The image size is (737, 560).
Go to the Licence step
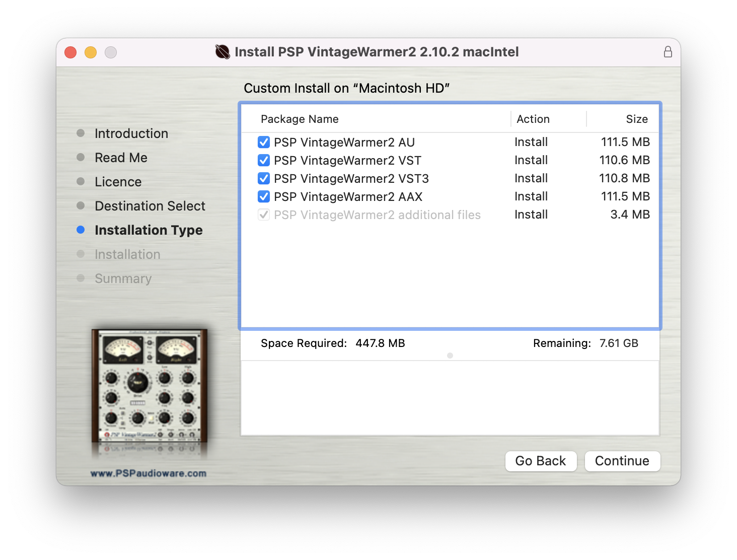pos(118,182)
